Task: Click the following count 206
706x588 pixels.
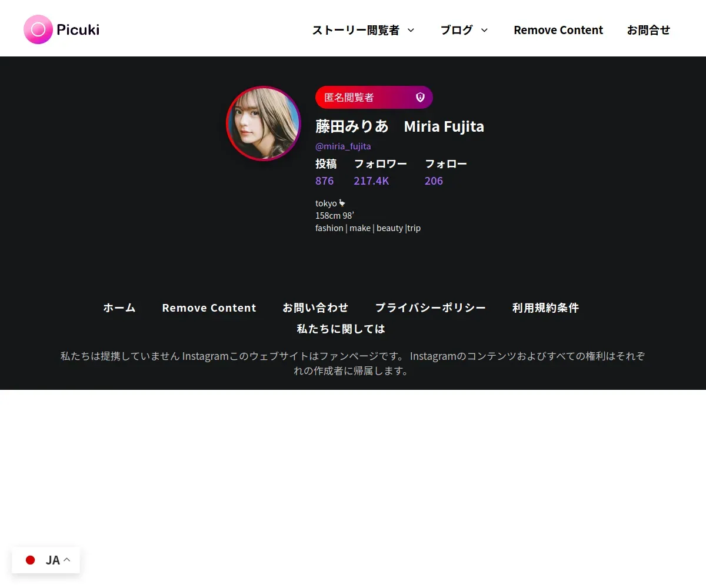Action: tap(434, 181)
